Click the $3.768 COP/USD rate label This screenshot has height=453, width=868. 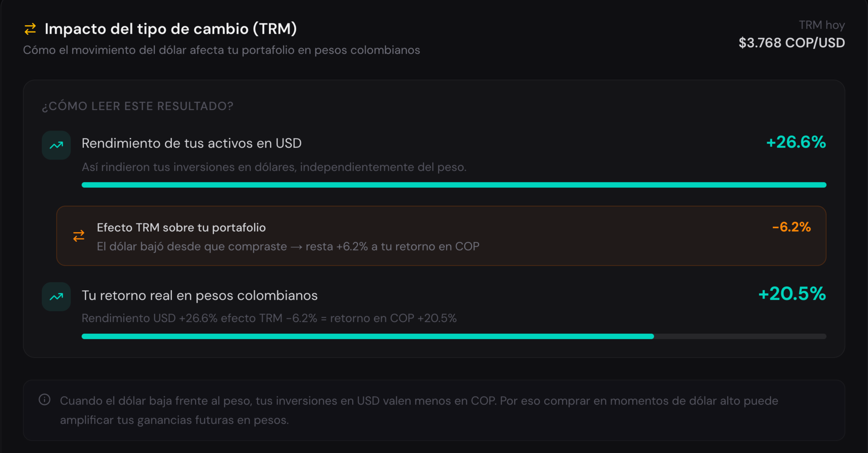(792, 43)
